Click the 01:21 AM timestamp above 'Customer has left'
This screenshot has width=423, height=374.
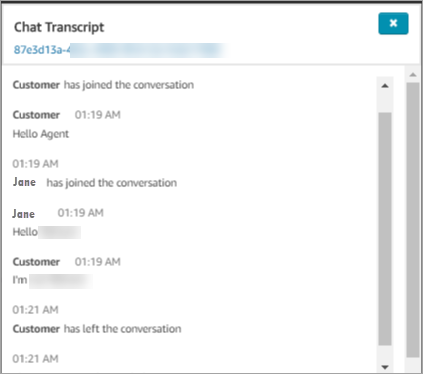pyautogui.click(x=35, y=310)
